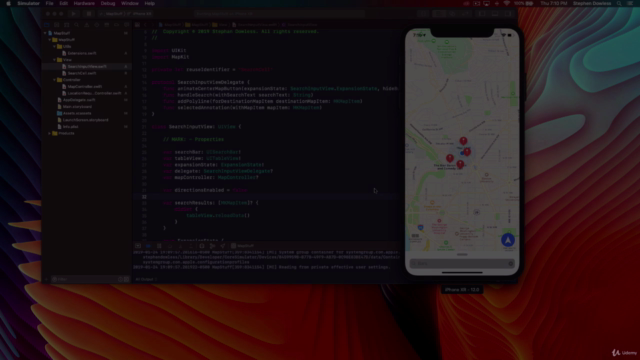
Task: Switch to Standard editor
Action: 440,13
